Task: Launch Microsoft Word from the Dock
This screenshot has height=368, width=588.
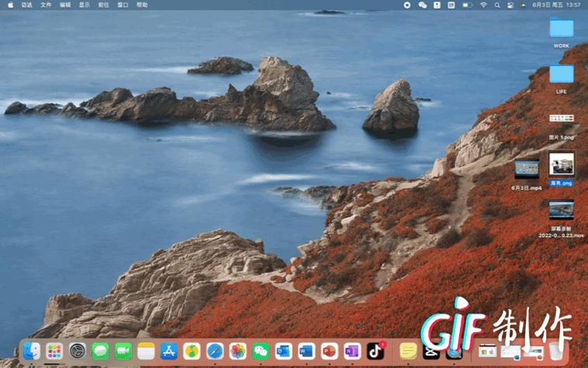Action: coord(306,351)
